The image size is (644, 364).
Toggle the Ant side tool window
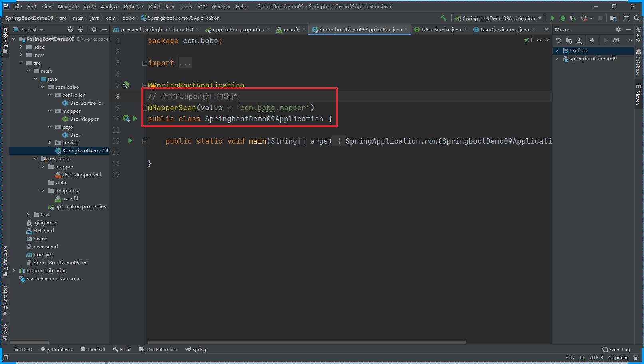click(638, 35)
